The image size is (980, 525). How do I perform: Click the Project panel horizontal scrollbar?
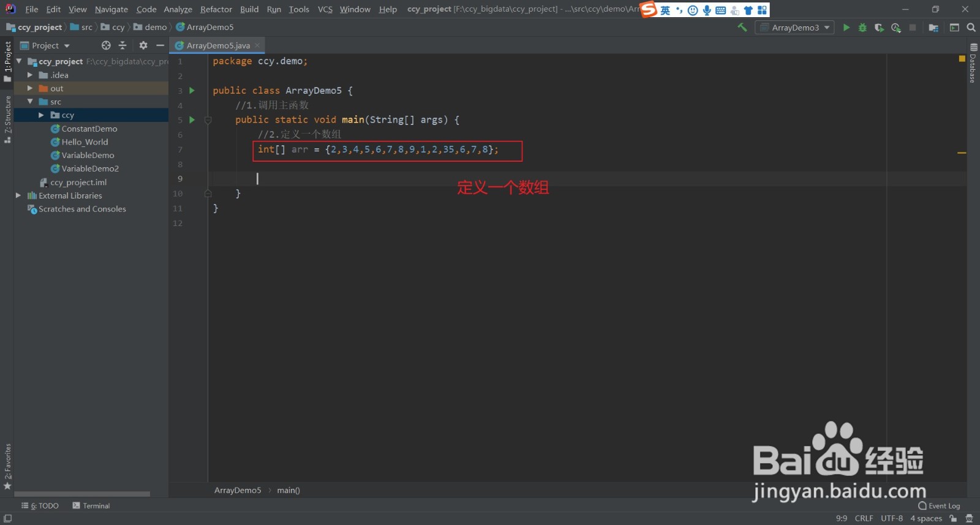point(82,494)
